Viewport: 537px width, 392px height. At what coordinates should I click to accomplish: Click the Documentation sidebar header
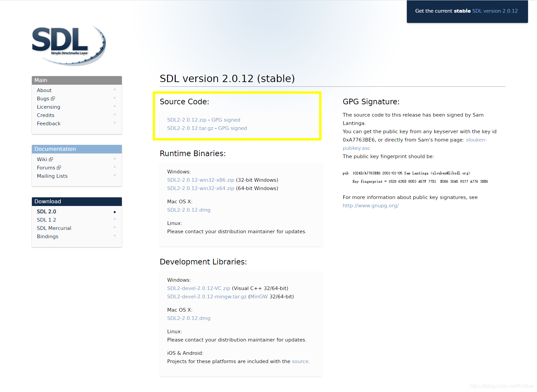77,149
